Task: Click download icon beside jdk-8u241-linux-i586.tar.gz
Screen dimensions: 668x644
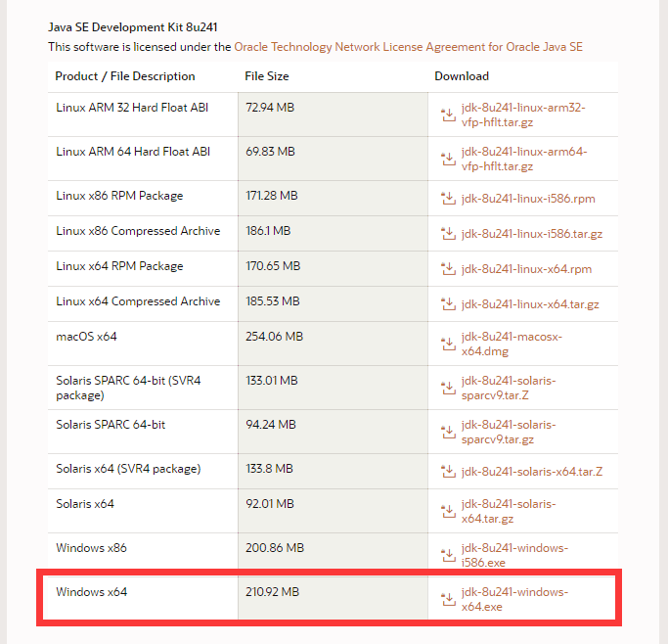Action: (x=448, y=234)
